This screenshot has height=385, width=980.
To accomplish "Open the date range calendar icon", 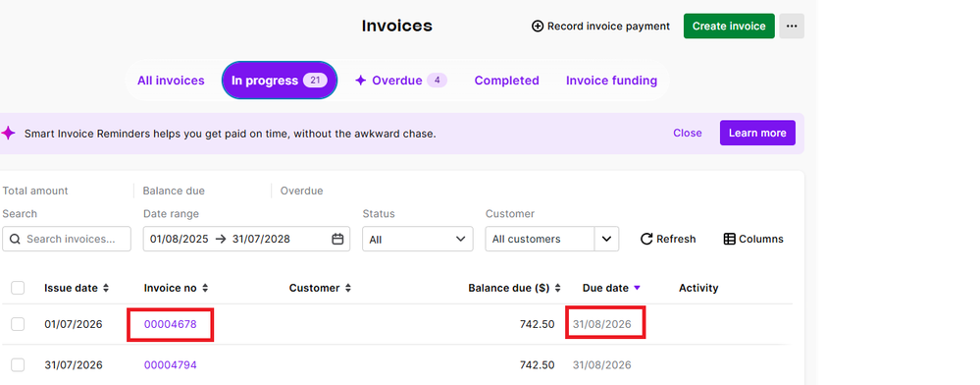I will tap(337, 239).
